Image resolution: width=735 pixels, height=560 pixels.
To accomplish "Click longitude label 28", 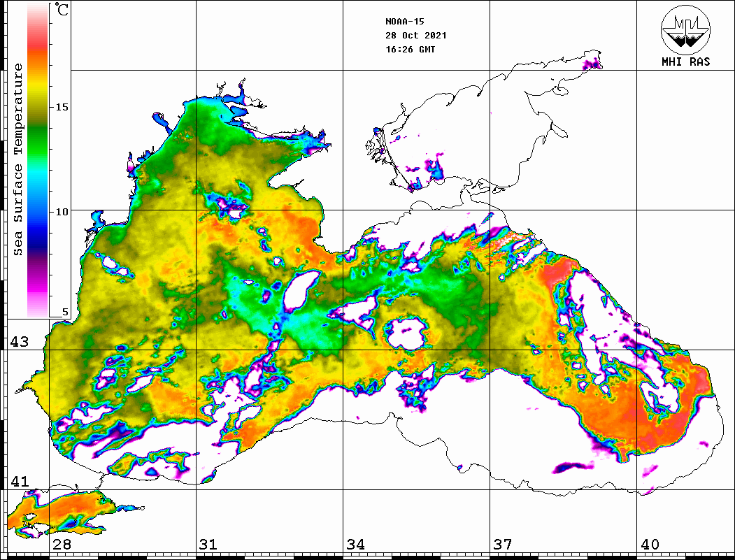I will (62, 545).
